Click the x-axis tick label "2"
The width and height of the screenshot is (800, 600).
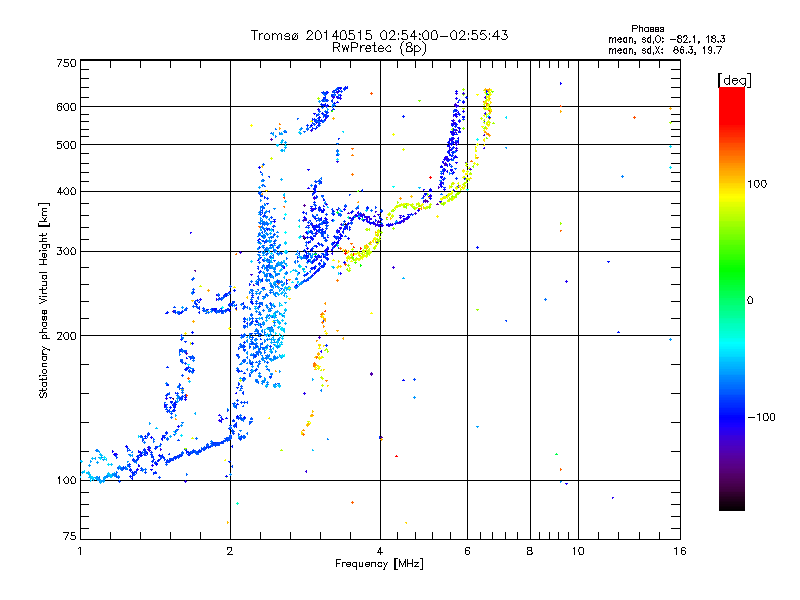(230, 551)
